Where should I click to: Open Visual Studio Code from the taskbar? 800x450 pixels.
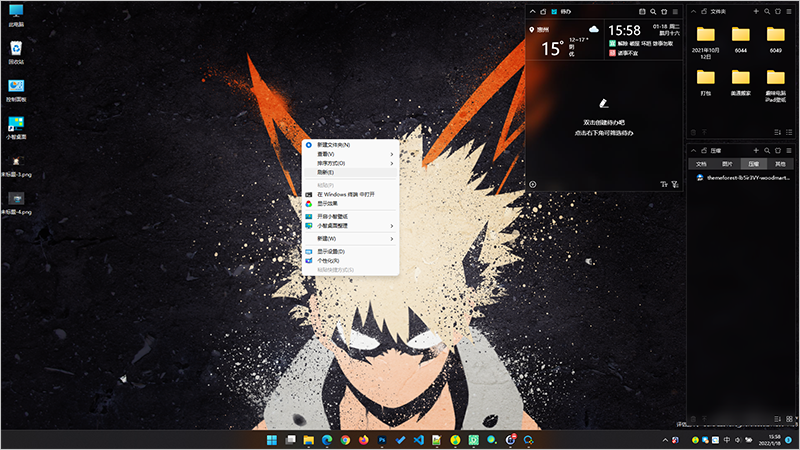(419, 439)
